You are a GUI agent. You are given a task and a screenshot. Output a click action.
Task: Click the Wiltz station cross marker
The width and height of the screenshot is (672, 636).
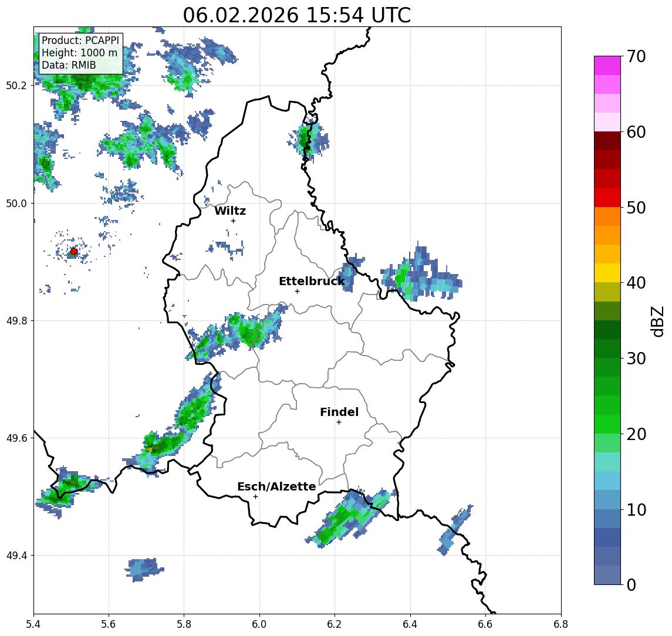coord(233,221)
